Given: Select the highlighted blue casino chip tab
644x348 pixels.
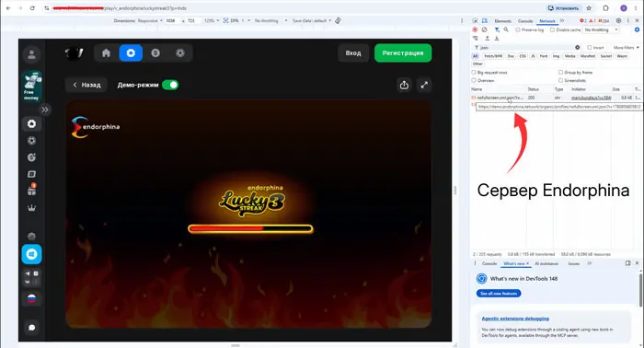Looking at the screenshot, I should pos(131,53).
